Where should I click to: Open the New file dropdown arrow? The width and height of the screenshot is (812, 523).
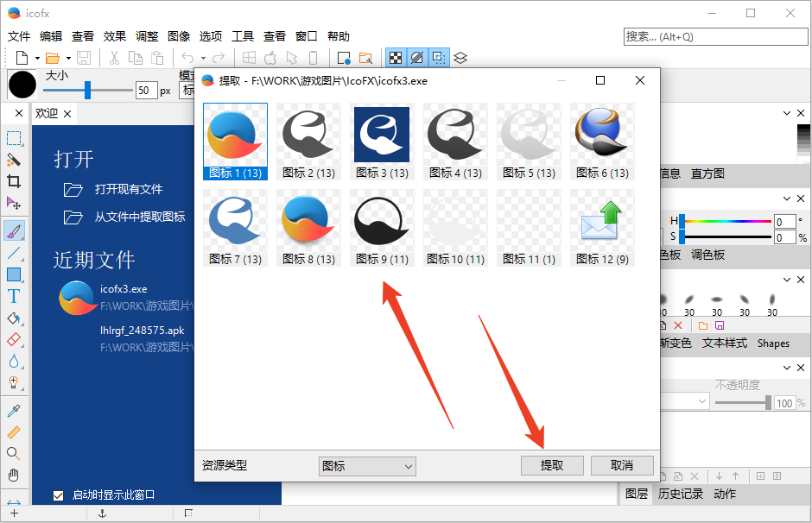(x=36, y=57)
